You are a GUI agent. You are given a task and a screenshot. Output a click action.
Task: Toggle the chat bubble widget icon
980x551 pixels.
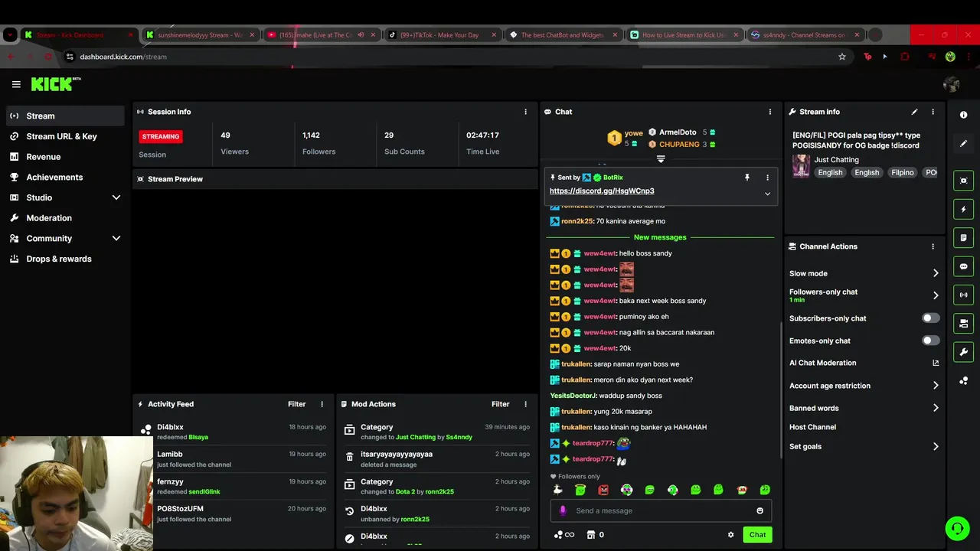click(963, 266)
